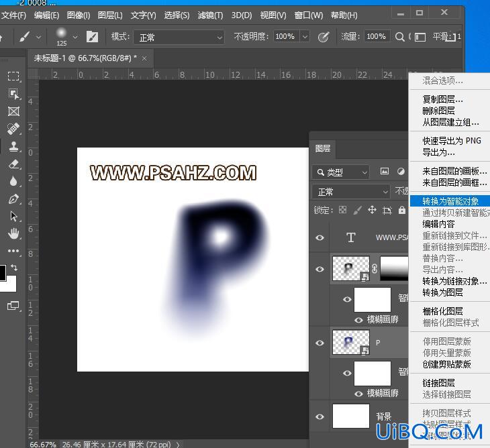Screen dimensions: 490x448
Task: Select the Hand tool
Action: coord(13,233)
